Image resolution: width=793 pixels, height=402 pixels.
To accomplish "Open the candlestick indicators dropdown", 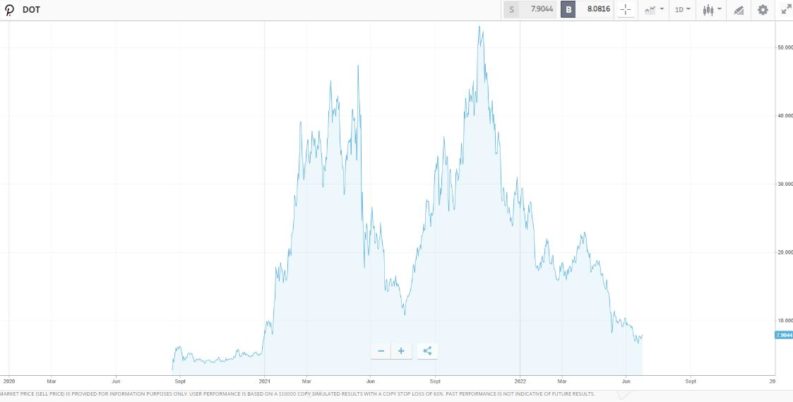I will click(x=711, y=10).
